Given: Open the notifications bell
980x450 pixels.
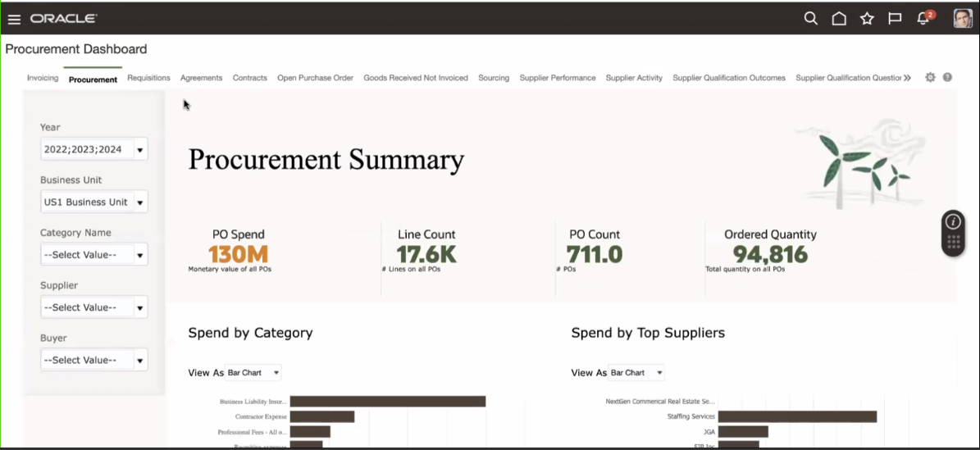Looking at the screenshot, I should 923,19.
